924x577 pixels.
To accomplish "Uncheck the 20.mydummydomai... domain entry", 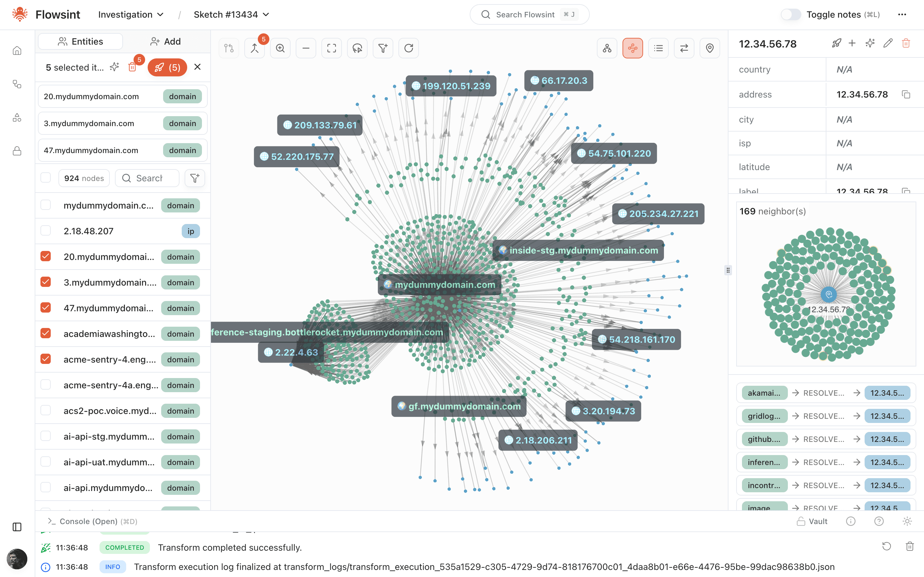I will [45, 256].
